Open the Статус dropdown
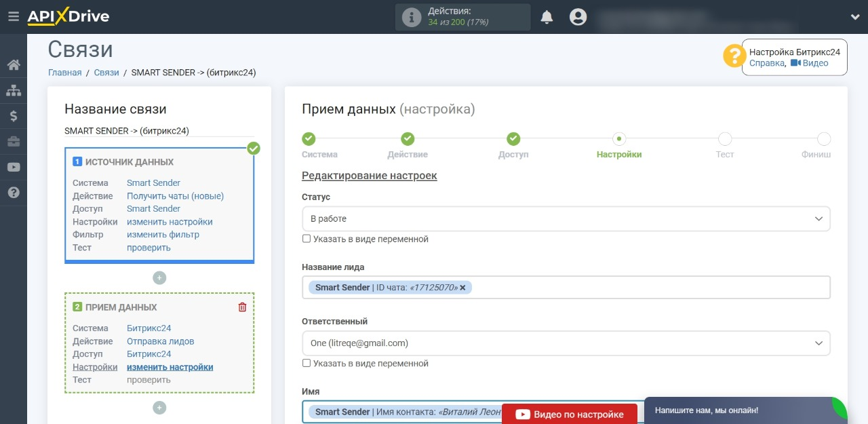This screenshot has height=424, width=868. [566, 219]
